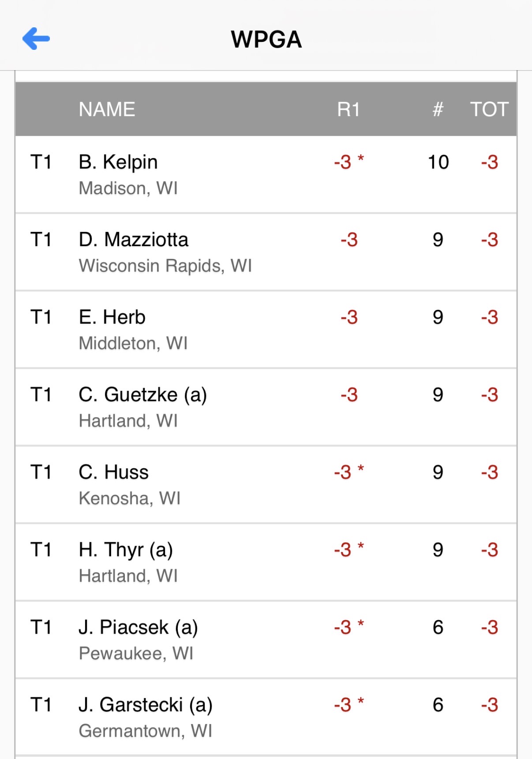Image resolution: width=532 pixels, height=759 pixels.
Task: Select H. Thyr (a) player
Action: click(x=266, y=562)
